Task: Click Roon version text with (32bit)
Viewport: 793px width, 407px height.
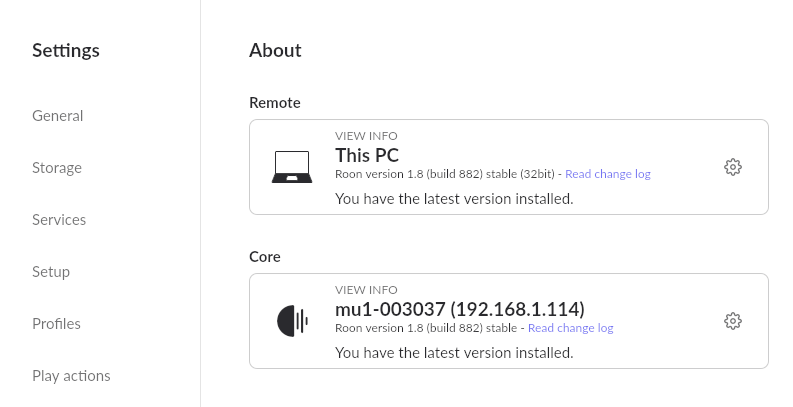Action: (445, 174)
